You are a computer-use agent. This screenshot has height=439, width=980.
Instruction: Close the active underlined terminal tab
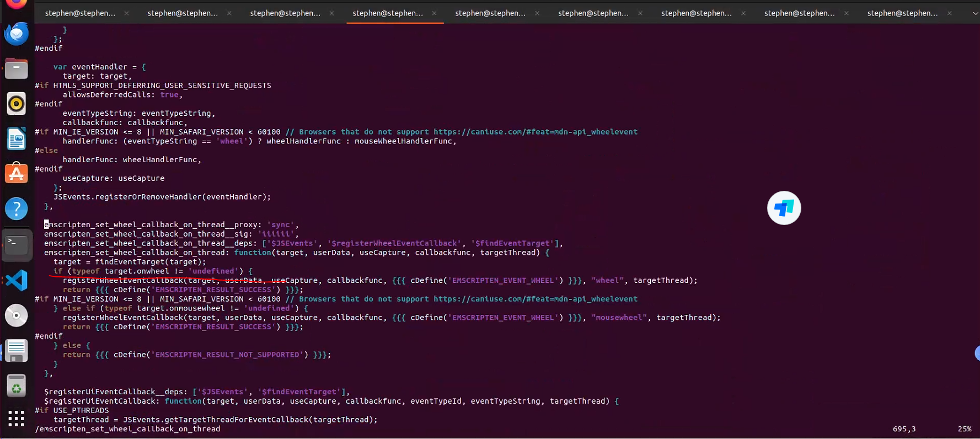pyautogui.click(x=435, y=13)
